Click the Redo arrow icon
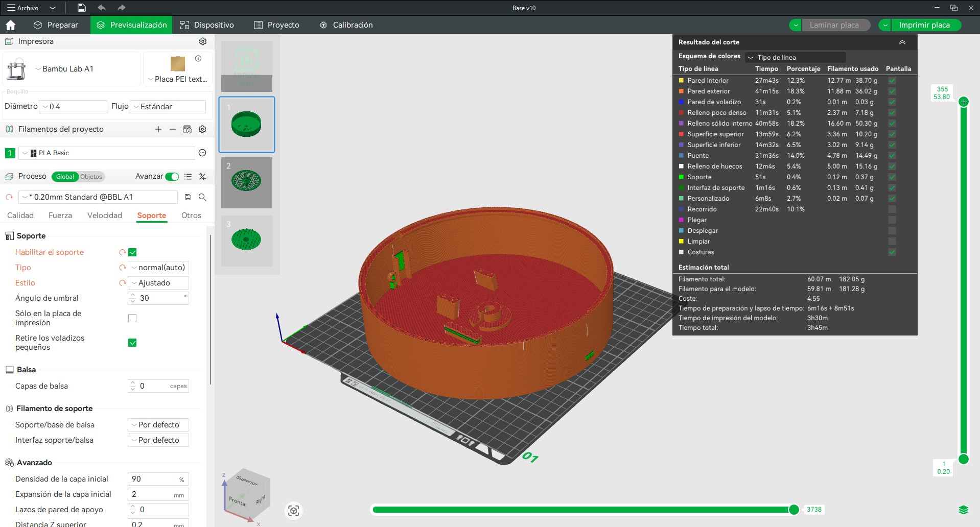Screen dimensions: 980x527 point(121,8)
